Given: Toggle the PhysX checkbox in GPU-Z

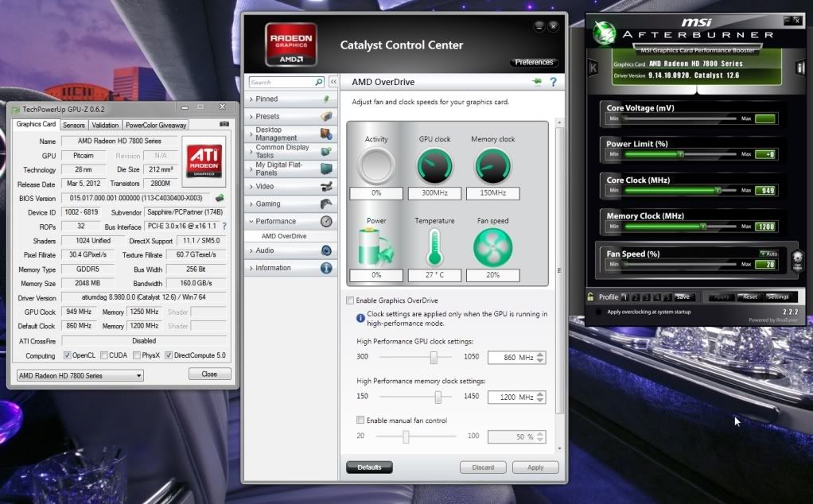Looking at the screenshot, I should coord(136,355).
